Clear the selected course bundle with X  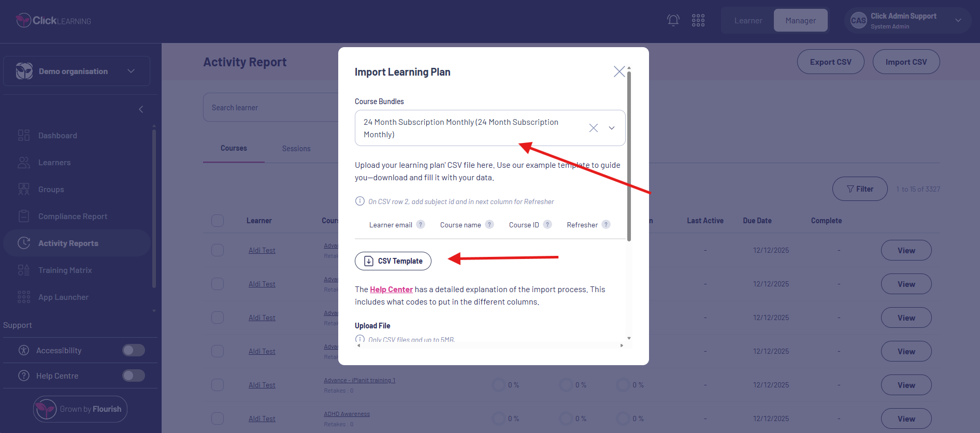click(x=593, y=128)
